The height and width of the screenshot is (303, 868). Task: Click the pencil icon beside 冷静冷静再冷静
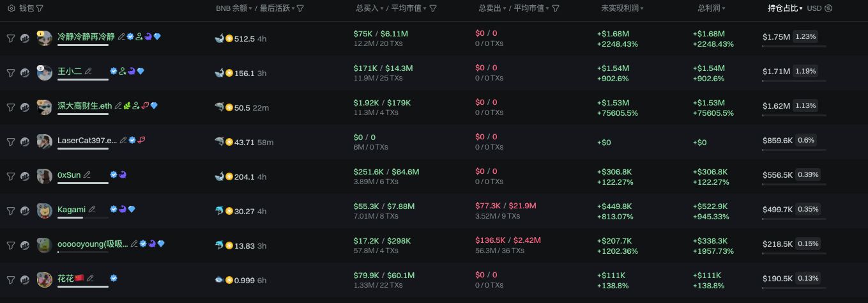coord(121,36)
